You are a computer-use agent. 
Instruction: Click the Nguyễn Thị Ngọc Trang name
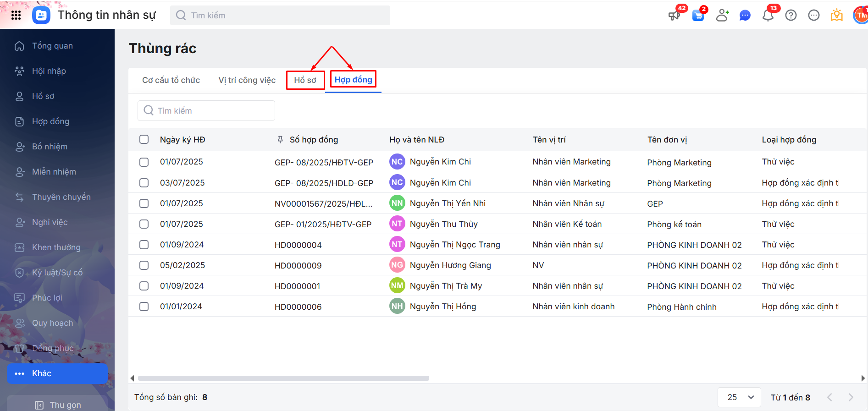click(455, 245)
